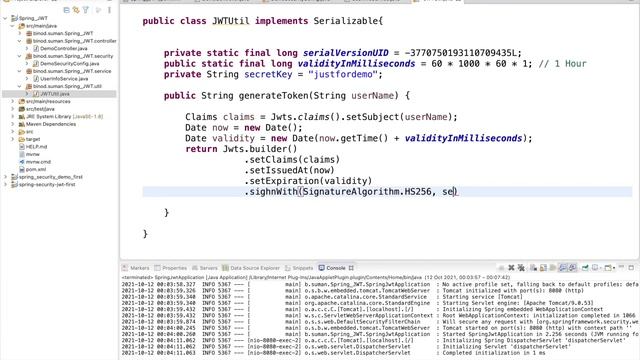Maximize the Console view panel
The width and height of the screenshot is (640, 360).
pos(631,268)
